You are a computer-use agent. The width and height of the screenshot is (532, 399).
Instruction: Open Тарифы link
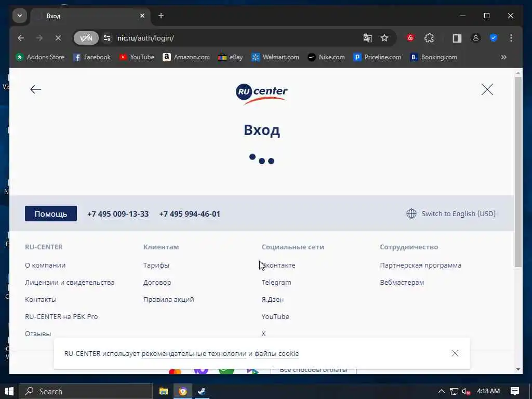coord(156,265)
